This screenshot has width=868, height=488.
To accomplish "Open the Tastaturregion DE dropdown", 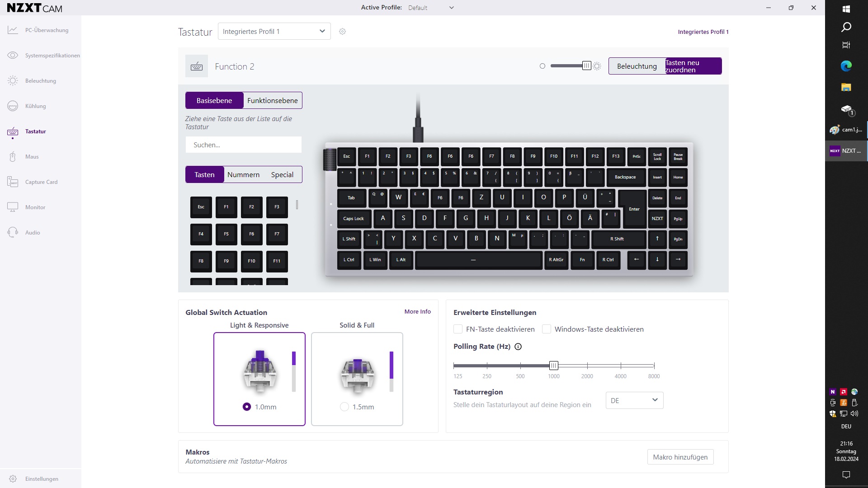I will click(x=634, y=400).
